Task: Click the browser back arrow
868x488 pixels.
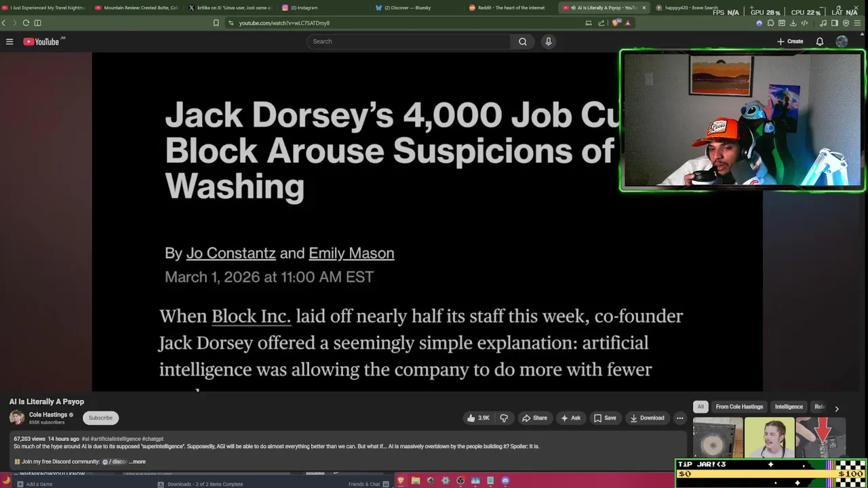Action: tap(3, 22)
